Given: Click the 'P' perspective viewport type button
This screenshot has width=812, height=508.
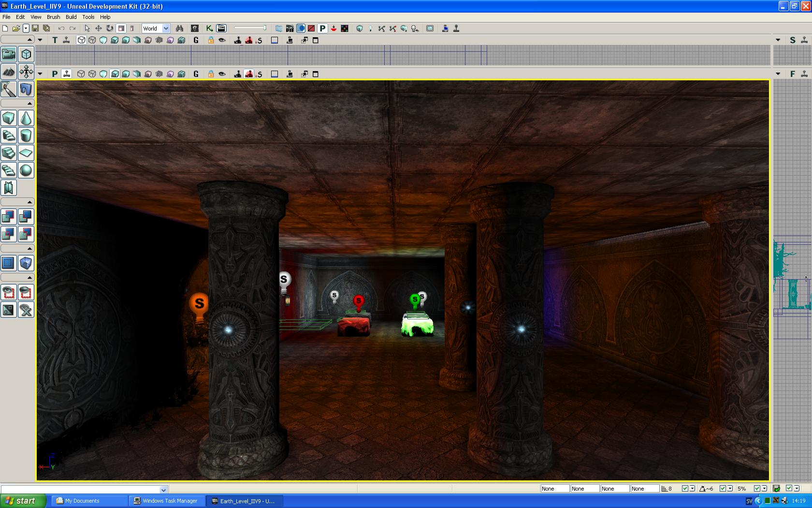Looking at the screenshot, I should [x=55, y=74].
